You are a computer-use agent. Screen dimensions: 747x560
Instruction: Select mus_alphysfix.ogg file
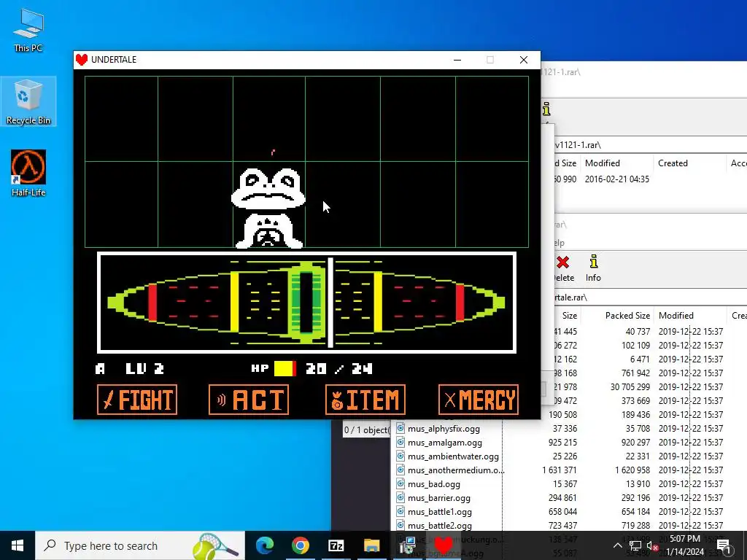[444, 429]
